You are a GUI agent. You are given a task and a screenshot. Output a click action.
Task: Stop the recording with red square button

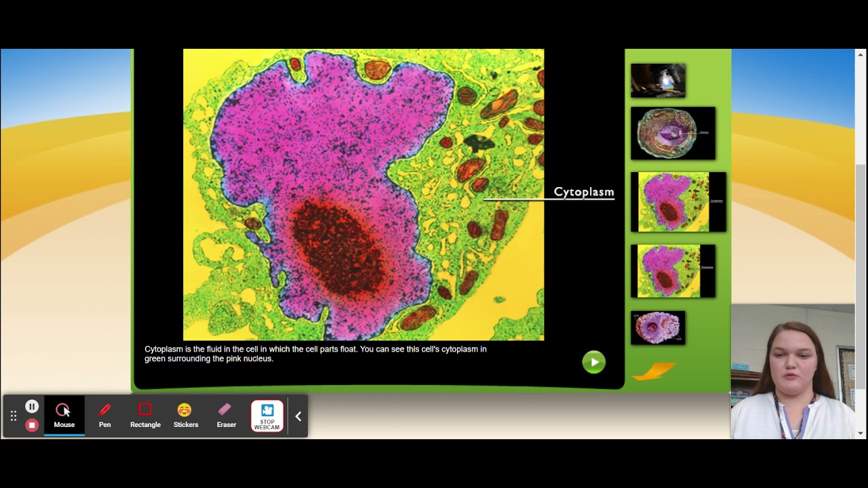tap(32, 426)
